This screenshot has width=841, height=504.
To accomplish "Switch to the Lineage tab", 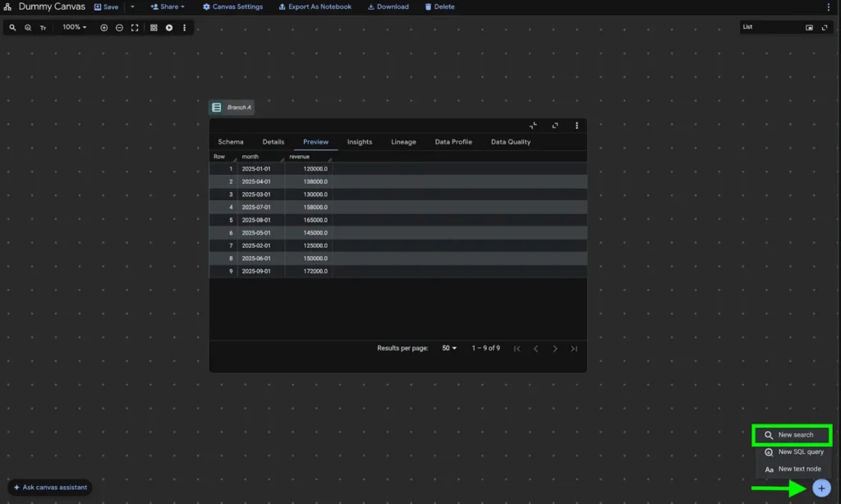I will pyautogui.click(x=403, y=142).
